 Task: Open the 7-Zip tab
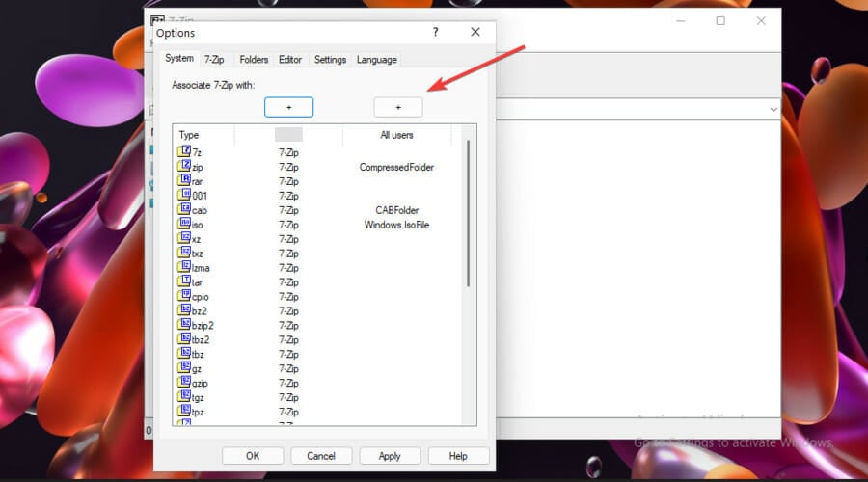pos(214,60)
